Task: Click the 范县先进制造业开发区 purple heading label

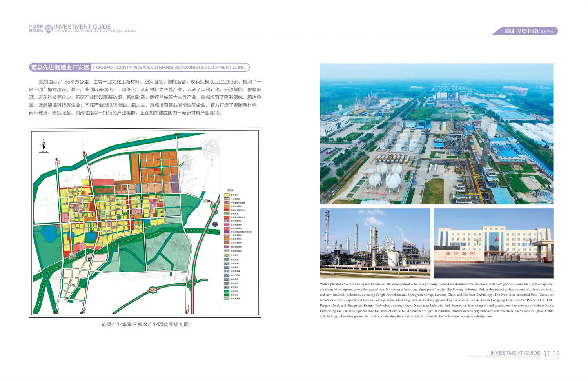Action: [x=60, y=67]
